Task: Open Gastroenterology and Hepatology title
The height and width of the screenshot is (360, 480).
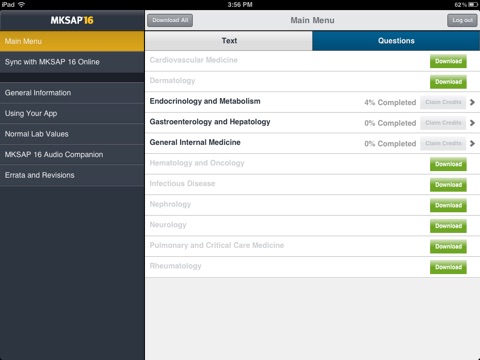Action: 210,122
